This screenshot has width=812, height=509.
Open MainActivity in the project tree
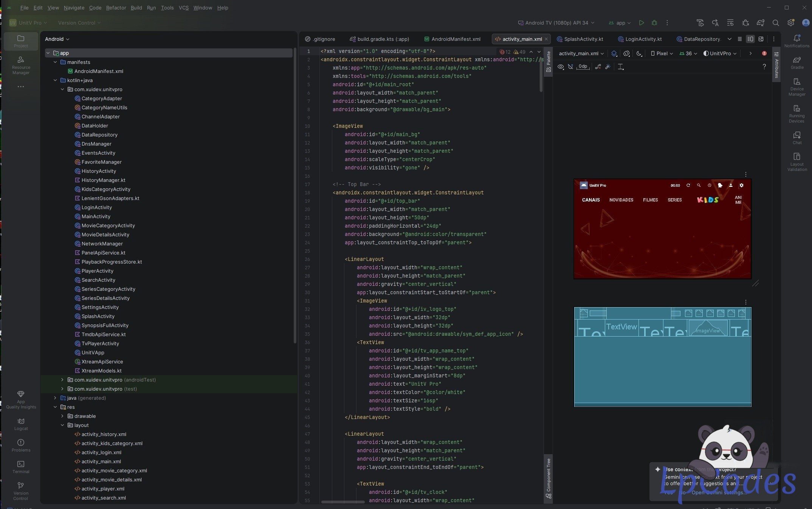tap(96, 216)
